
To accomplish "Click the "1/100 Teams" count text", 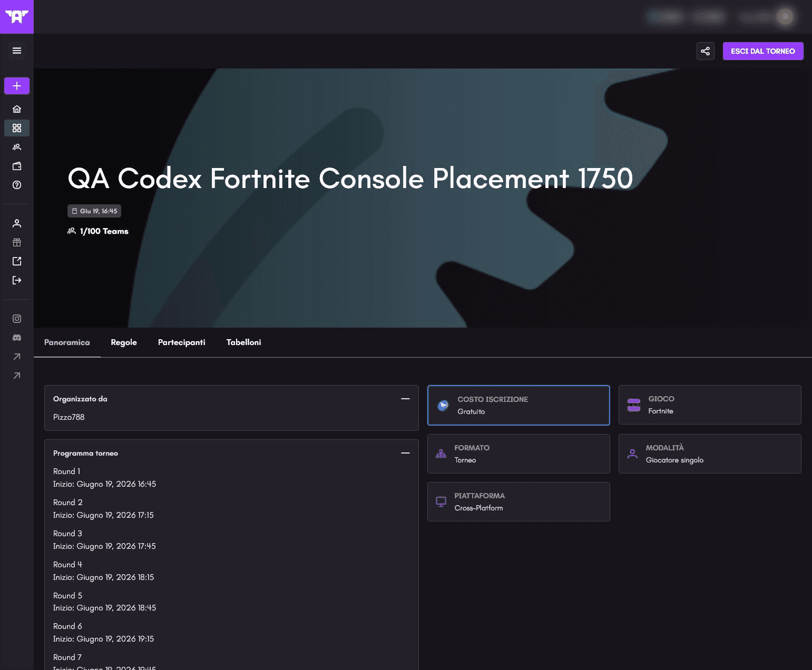I will tap(104, 231).
